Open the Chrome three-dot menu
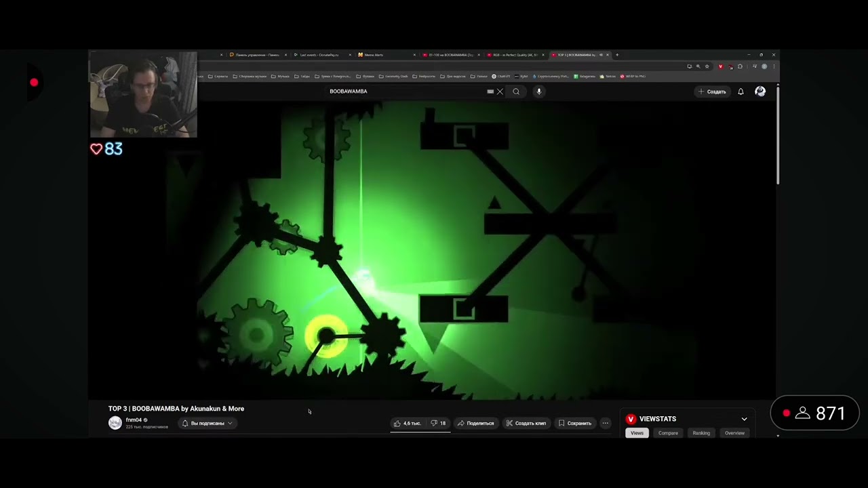The image size is (868, 488). click(x=774, y=66)
